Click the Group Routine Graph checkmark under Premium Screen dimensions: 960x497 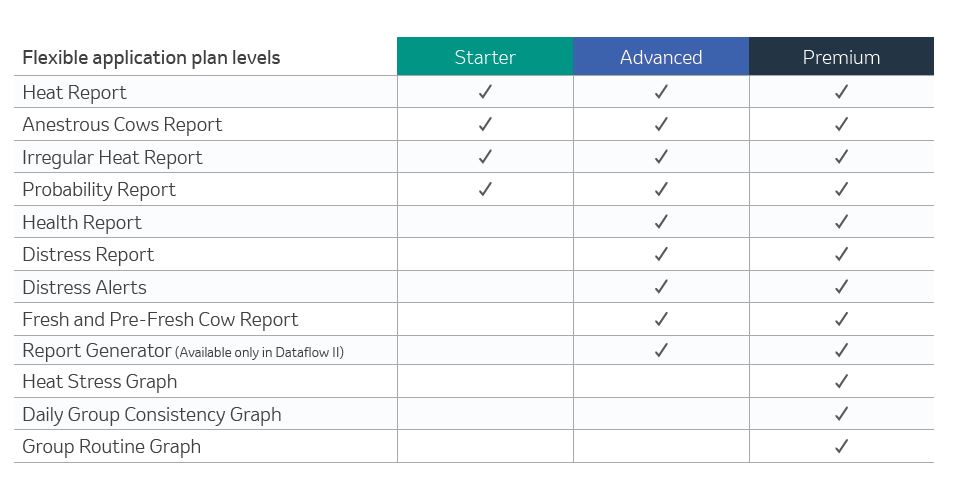pyautogui.click(x=841, y=446)
